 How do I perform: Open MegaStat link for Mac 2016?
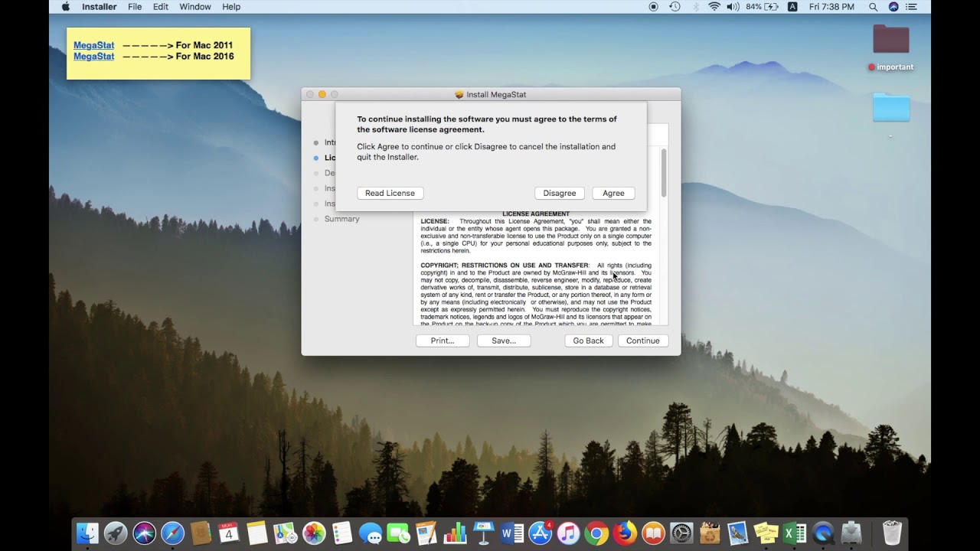pyautogui.click(x=93, y=57)
